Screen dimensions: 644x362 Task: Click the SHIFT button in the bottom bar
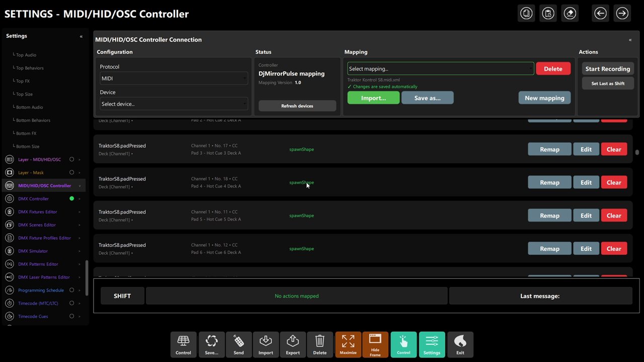click(x=122, y=296)
